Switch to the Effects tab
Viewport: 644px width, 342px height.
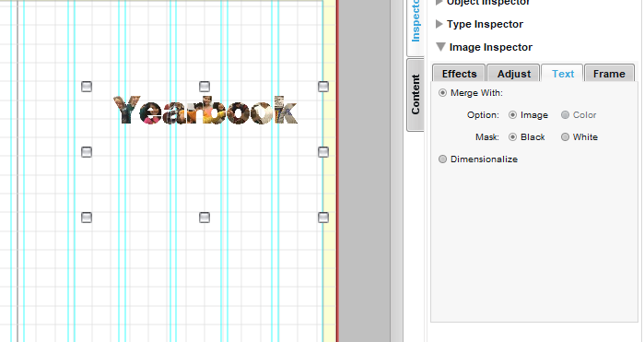coord(459,74)
